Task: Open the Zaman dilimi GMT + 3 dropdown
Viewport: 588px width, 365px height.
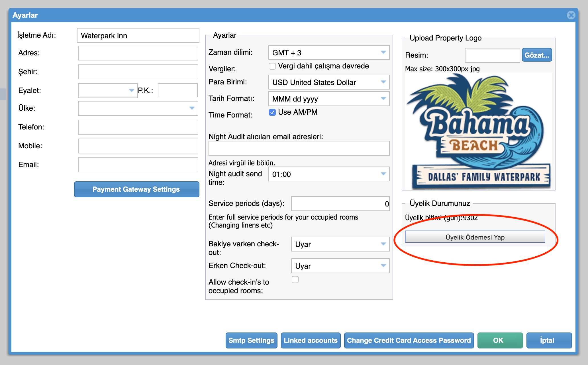Action: coord(329,52)
